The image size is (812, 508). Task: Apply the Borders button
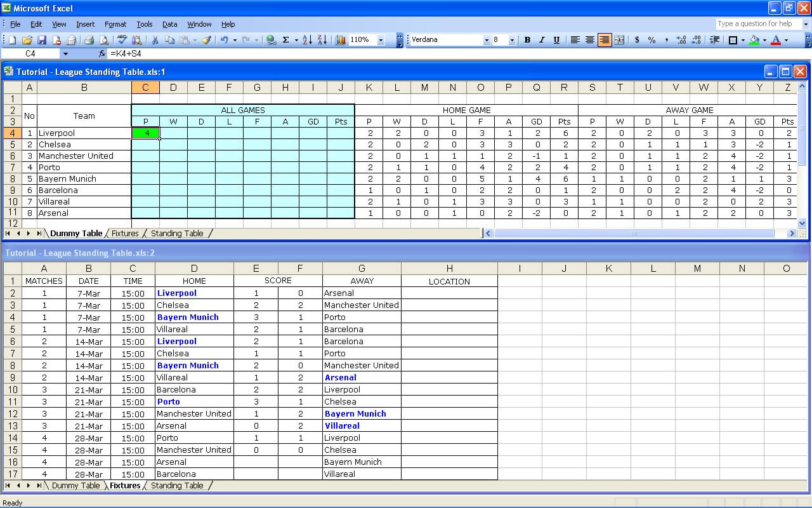tap(733, 40)
